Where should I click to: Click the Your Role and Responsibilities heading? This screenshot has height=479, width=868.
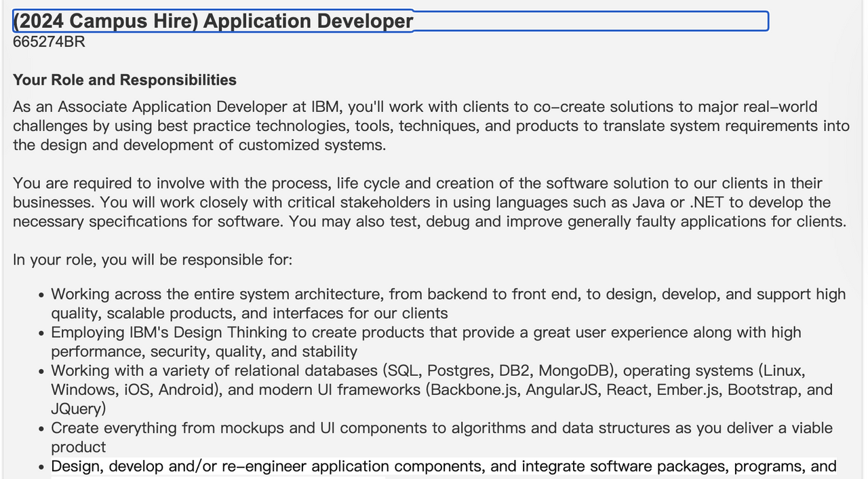[124, 79]
